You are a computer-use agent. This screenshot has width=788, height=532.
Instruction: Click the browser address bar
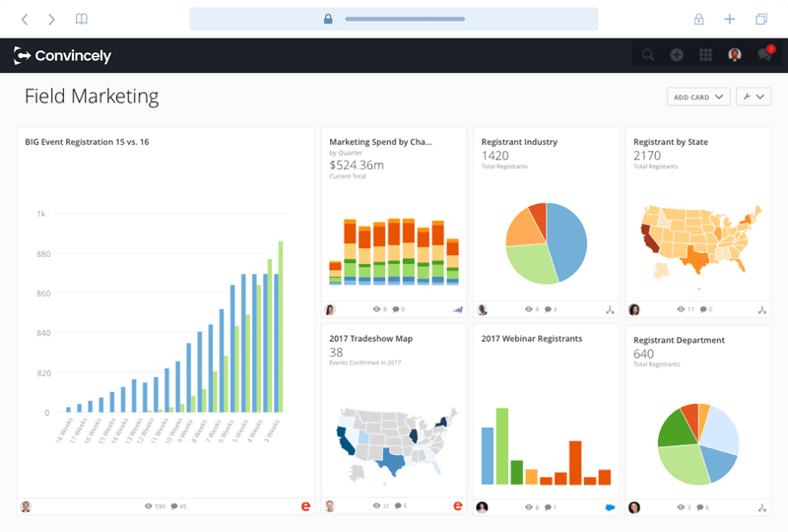tap(394, 19)
